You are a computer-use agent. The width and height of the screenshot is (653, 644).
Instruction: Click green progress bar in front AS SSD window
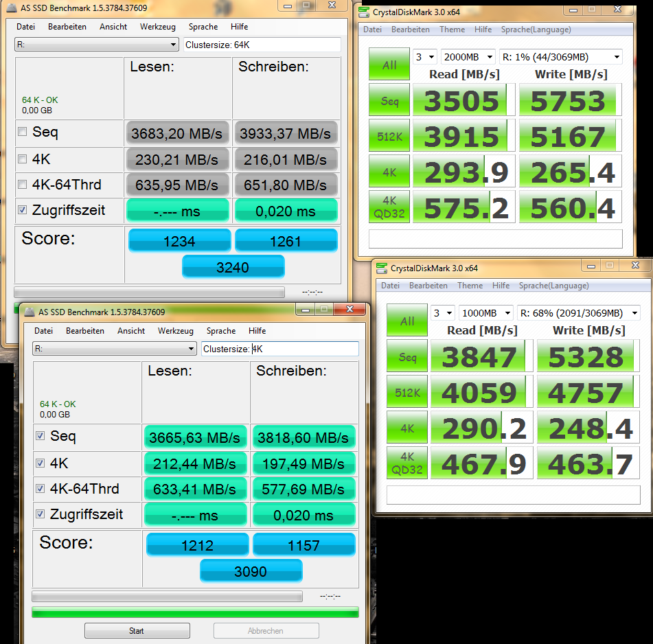click(195, 612)
